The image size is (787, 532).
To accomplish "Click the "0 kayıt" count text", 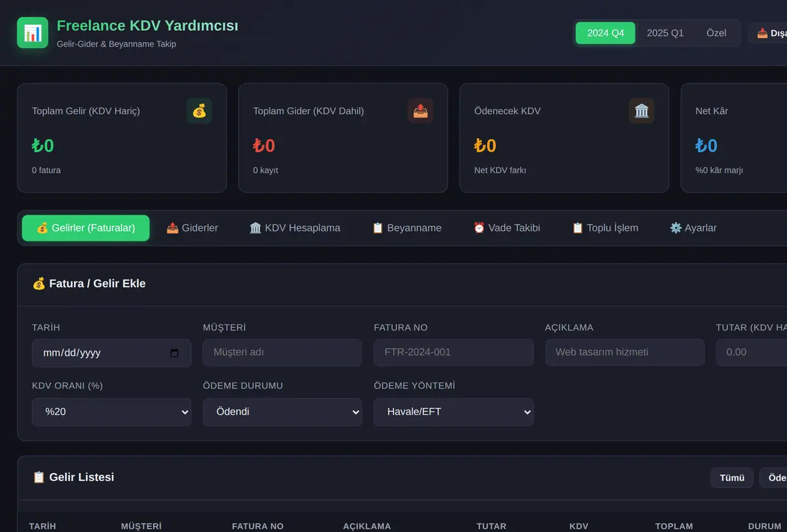I will (x=266, y=170).
